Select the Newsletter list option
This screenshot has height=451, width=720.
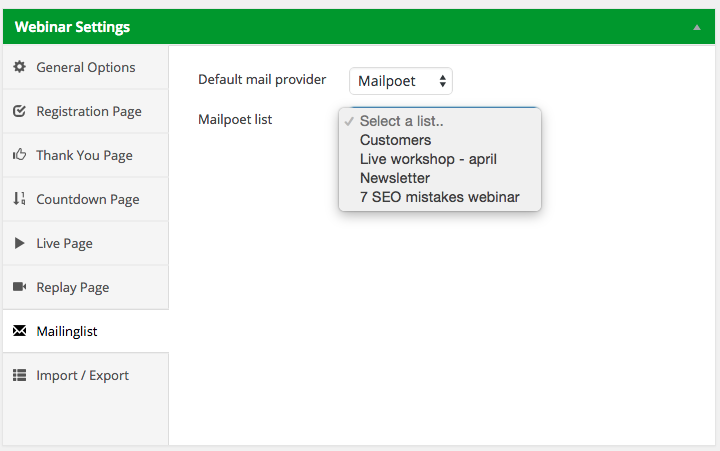click(394, 178)
